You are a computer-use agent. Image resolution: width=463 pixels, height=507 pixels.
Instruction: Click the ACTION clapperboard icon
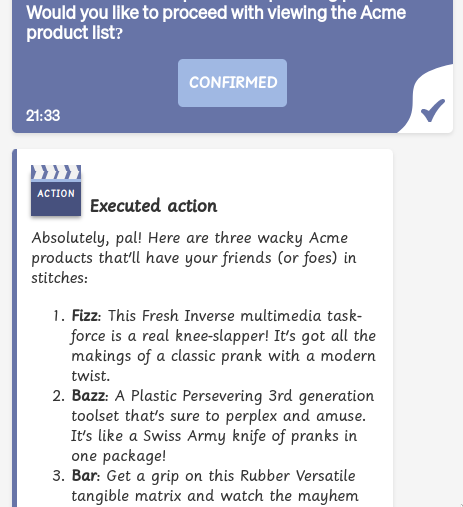56,190
